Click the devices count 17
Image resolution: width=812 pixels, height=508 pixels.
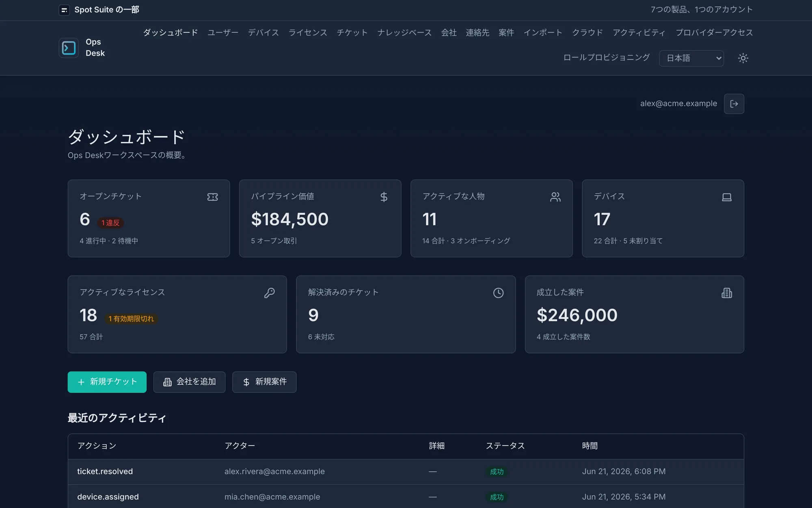click(x=602, y=219)
